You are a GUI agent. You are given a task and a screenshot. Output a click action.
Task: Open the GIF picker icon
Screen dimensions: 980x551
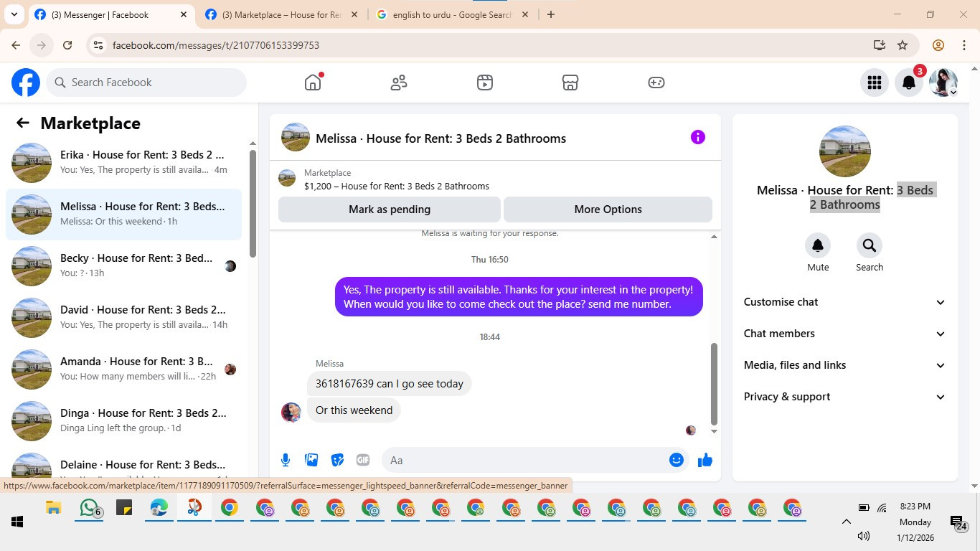coord(363,460)
